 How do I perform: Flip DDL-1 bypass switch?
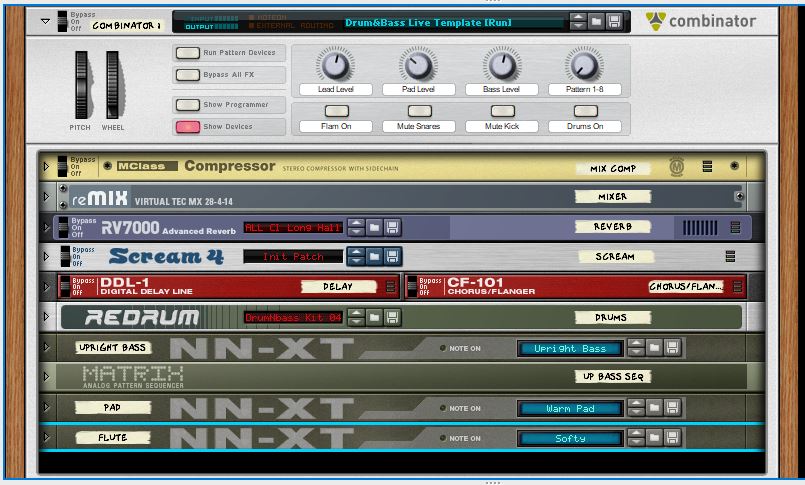point(65,286)
